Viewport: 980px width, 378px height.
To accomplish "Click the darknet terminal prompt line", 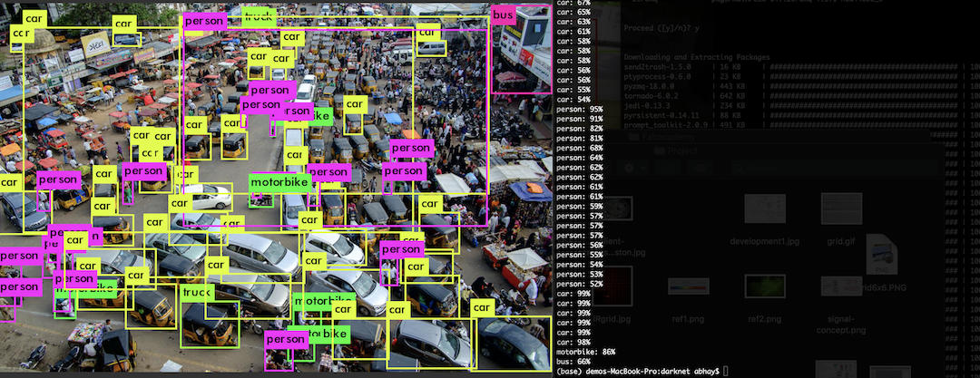I will pos(642,372).
